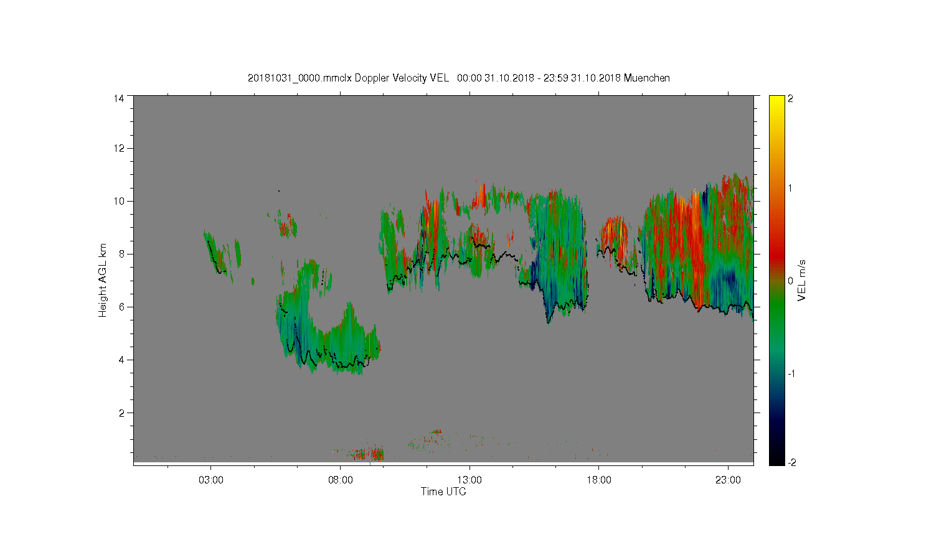
Task: Click the 18:00 time tick label
Action: pos(599,480)
